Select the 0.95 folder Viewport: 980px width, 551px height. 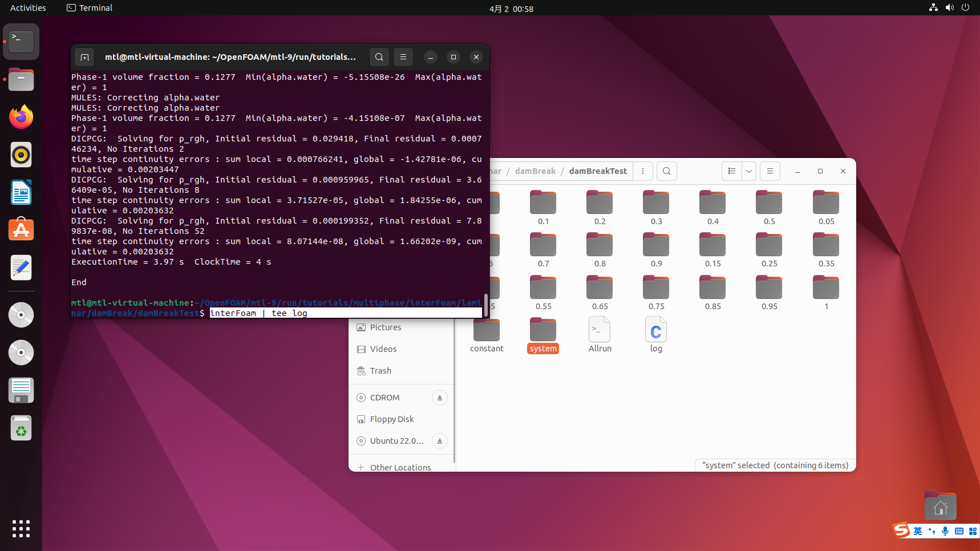pyautogui.click(x=769, y=293)
